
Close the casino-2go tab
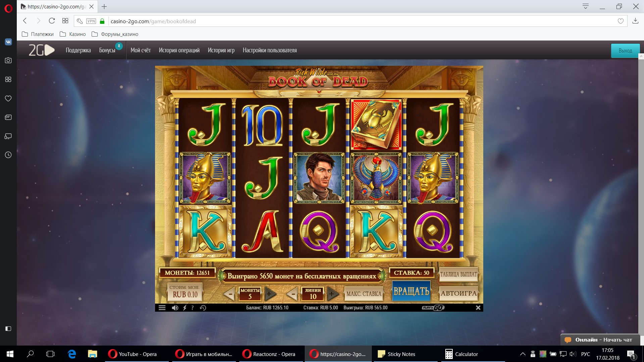coord(91,6)
